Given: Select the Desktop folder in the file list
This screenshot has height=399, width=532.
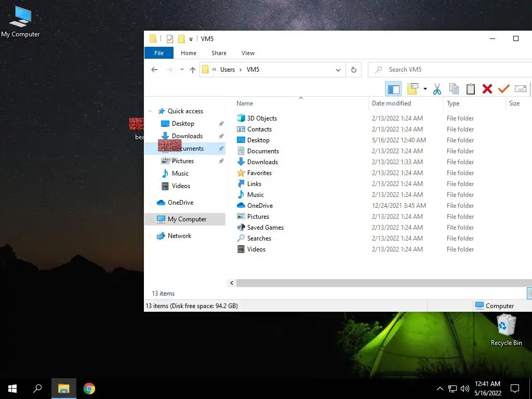Looking at the screenshot, I should pyautogui.click(x=258, y=140).
